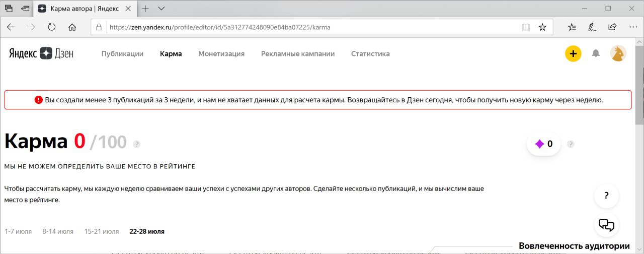Refresh the page with reload icon

(52, 27)
